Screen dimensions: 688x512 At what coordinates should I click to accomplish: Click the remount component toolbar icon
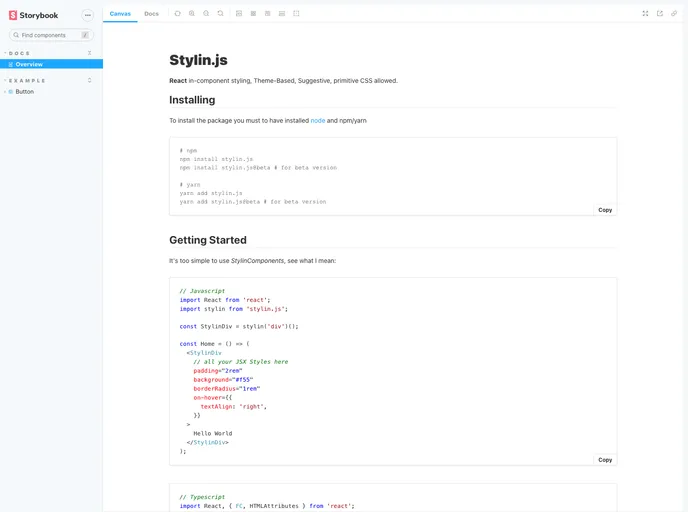(178, 14)
